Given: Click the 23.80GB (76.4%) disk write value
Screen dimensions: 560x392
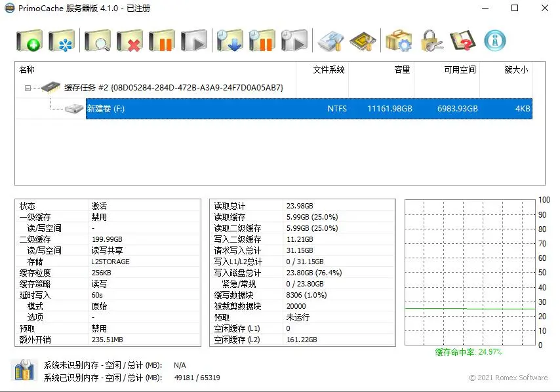Looking at the screenshot, I should pos(314,273).
